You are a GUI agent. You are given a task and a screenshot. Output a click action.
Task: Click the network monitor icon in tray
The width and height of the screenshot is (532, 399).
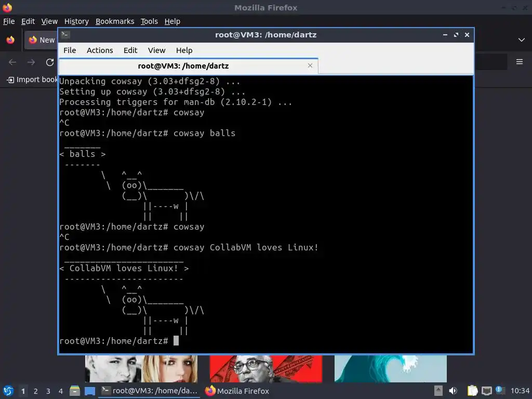(x=486, y=391)
